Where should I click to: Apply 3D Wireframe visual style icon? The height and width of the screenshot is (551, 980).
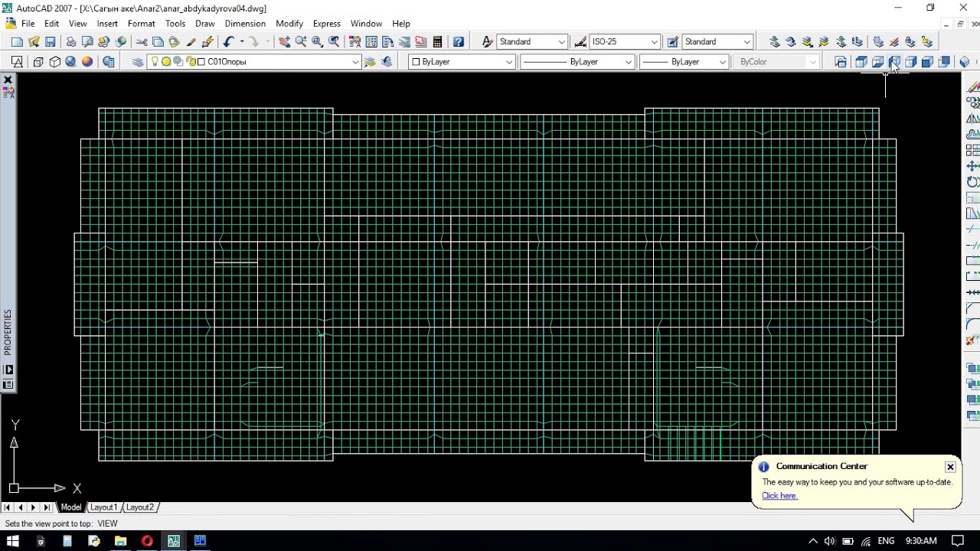pyautogui.click(x=38, y=62)
